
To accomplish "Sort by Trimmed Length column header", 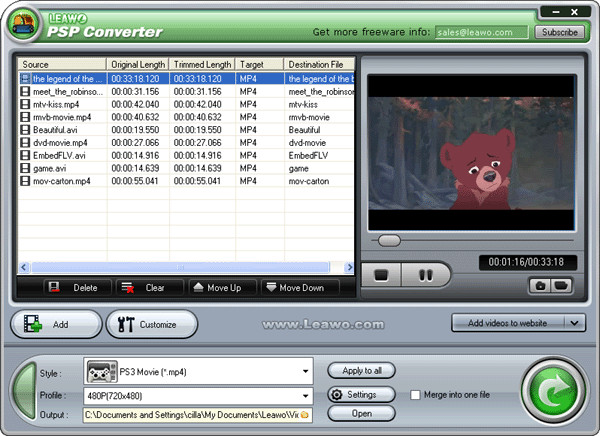I will tap(202, 64).
